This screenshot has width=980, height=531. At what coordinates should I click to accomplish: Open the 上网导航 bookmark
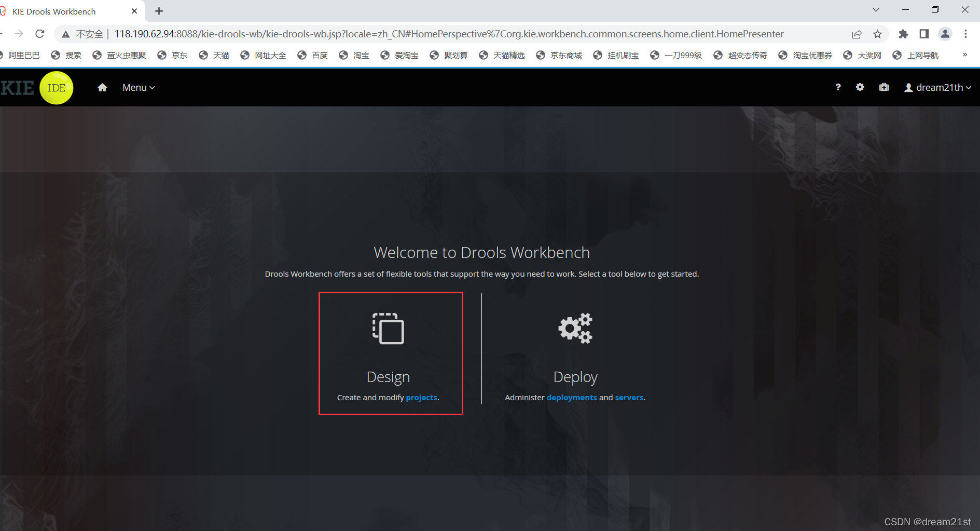click(916, 55)
